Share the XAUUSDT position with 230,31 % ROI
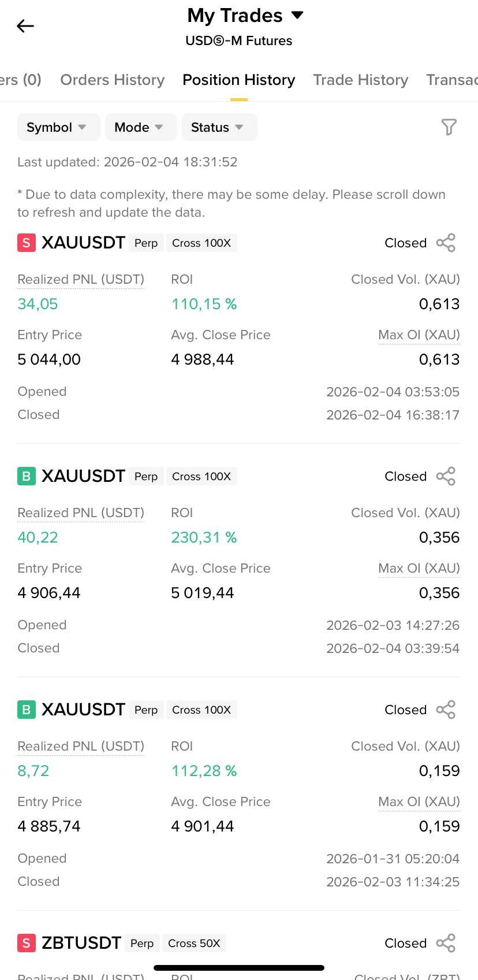Image resolution: width=478 pixels, height=980 pixels. (x=446, y=477)
